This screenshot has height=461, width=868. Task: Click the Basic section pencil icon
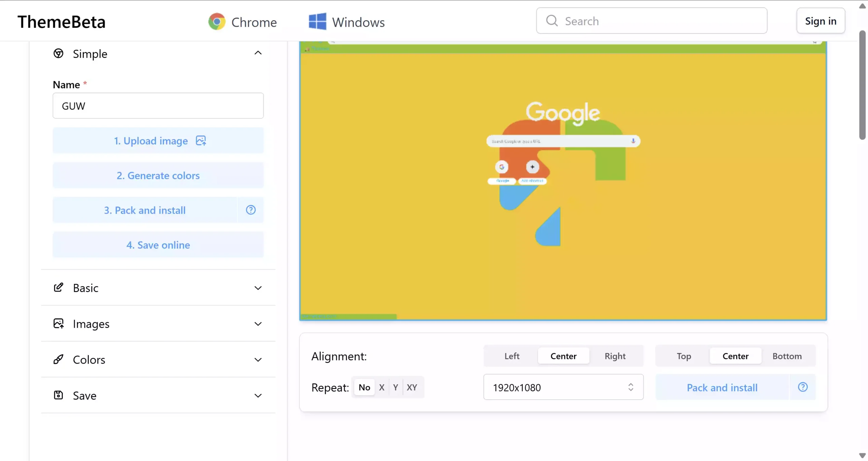pos(59,287)
